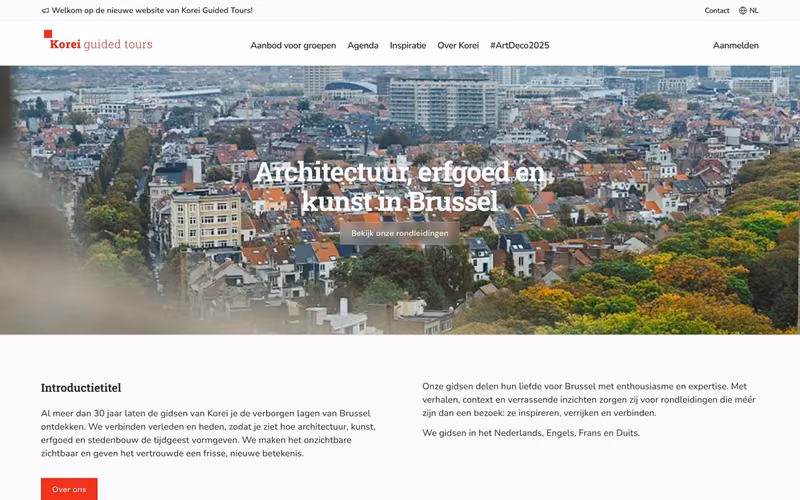Click the welcome announcement text

(x=152, y=10)
